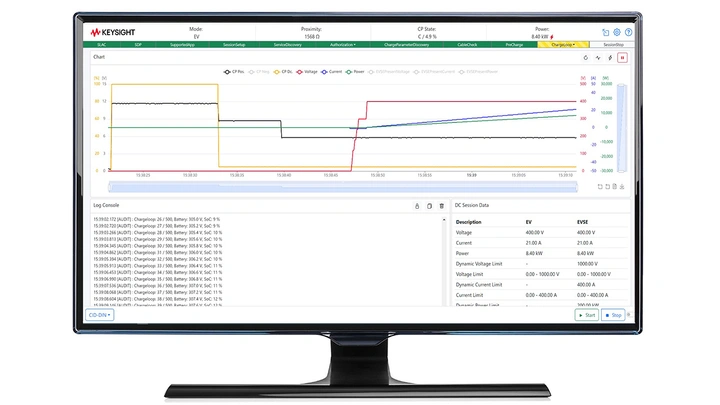Open the CCS-DIN protocol dropdown

point(100,314)
